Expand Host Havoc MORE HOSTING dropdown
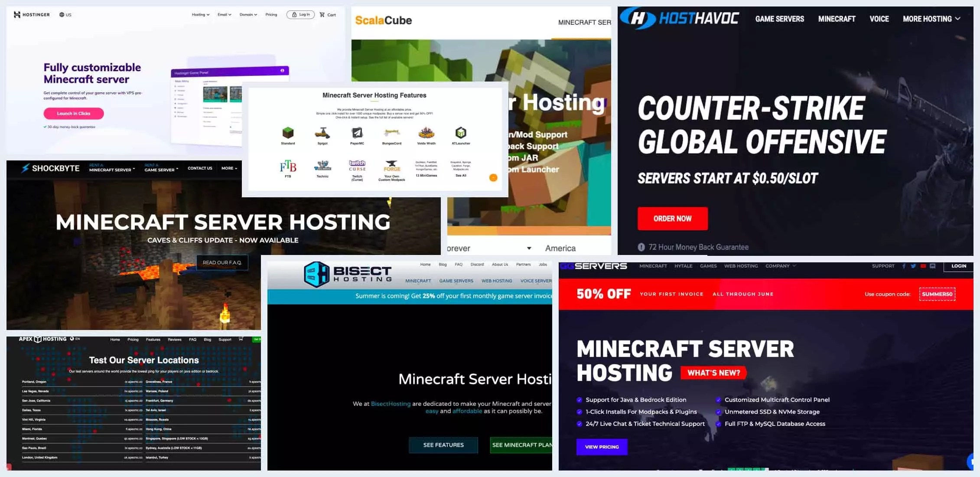Viewport: 980px width, 477px height. pos(931,19)
